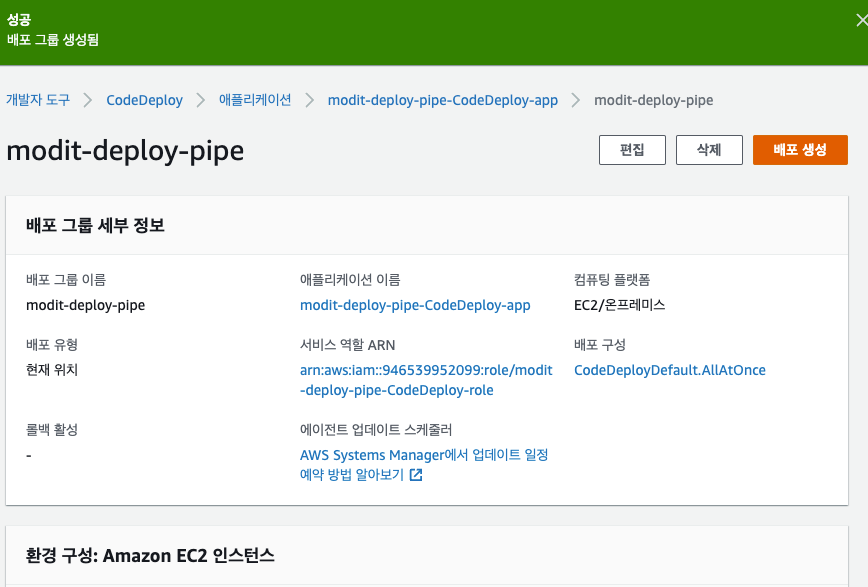This screenshot has width=868, height=587.
Task: Open the modit-deploy-pipe-CodeDeploy-app breadcrumb link
Action: pyautogui.click(x=442, y=100)
